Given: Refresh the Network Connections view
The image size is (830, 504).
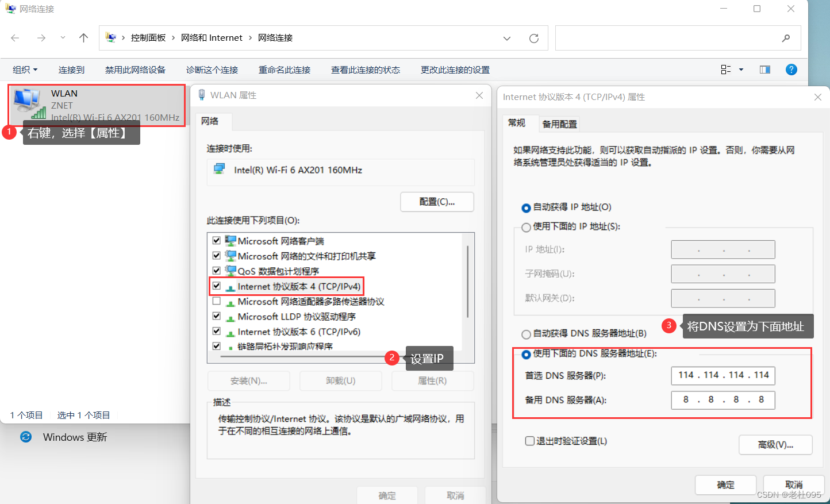Looking at the screenshot, I should tap(534, 39).
